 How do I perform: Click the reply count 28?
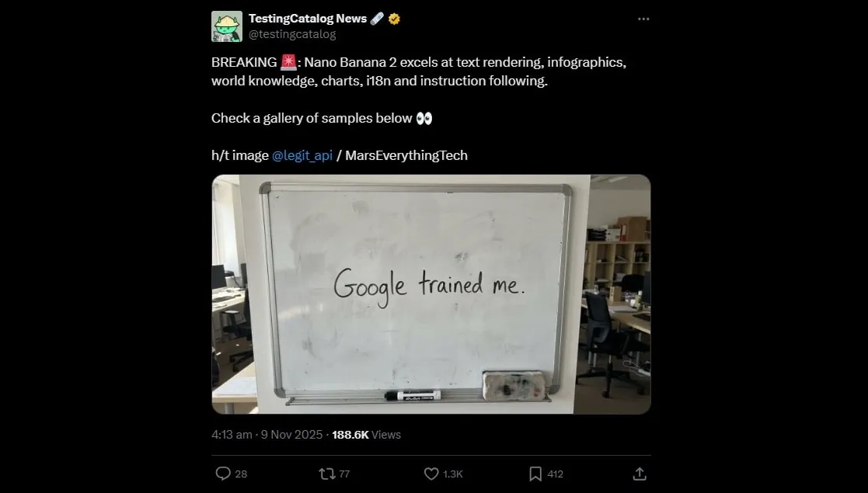coord(241,474)
